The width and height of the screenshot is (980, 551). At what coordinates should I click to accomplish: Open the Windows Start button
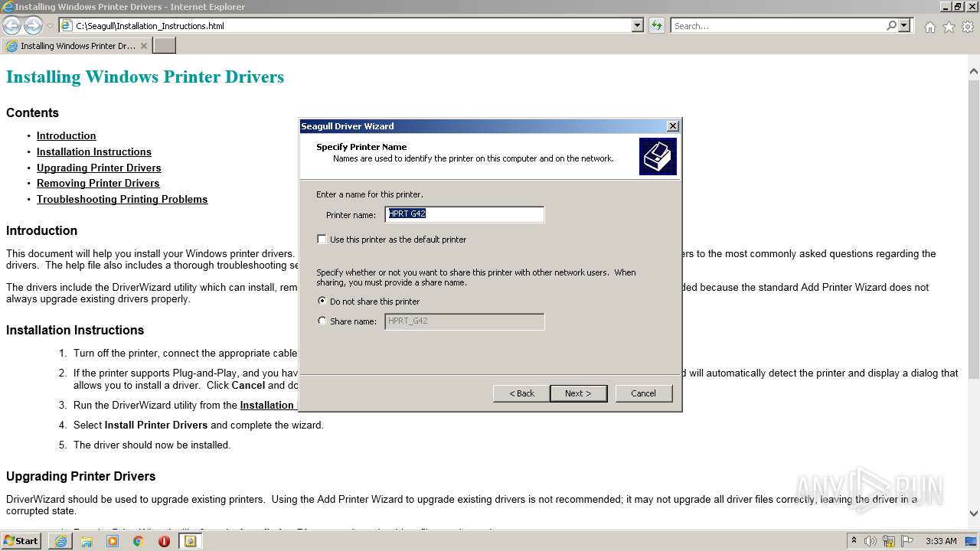21,540
